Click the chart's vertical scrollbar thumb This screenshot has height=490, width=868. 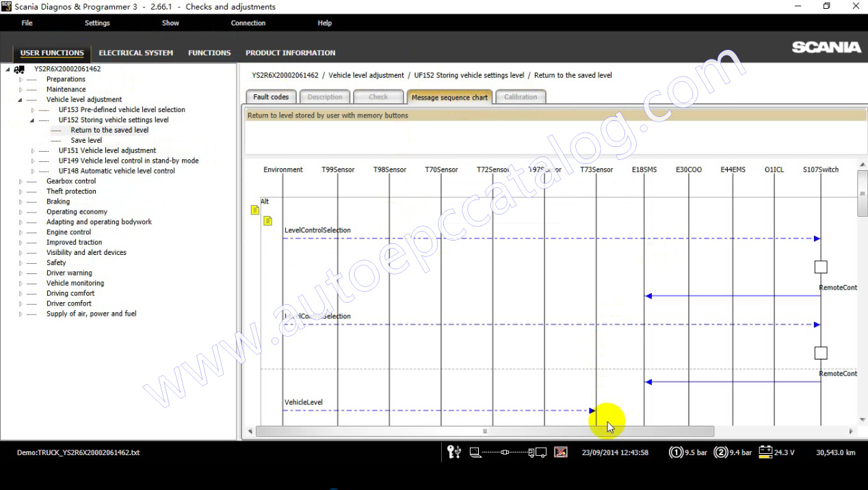[862, 193]
